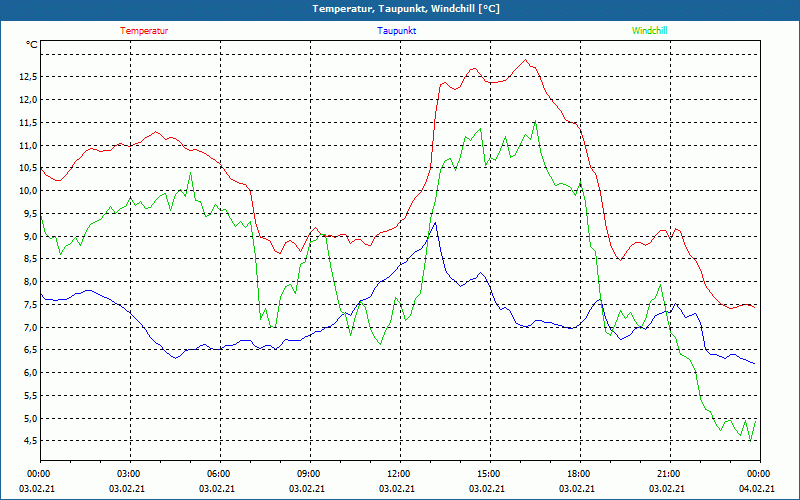Select the 10,0 y-axis label
Image resolution: width=800 pixels, height=500 pixels.
[x=28, y=191]
